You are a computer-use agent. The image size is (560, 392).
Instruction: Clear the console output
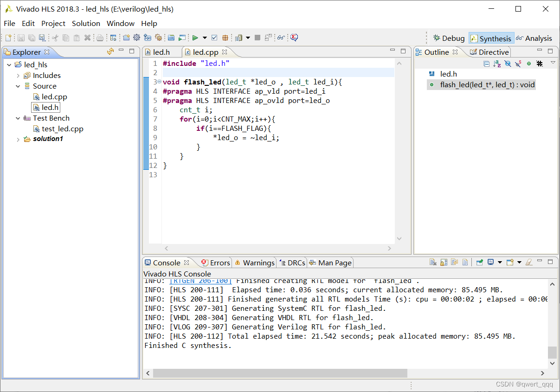click(433, 263)
